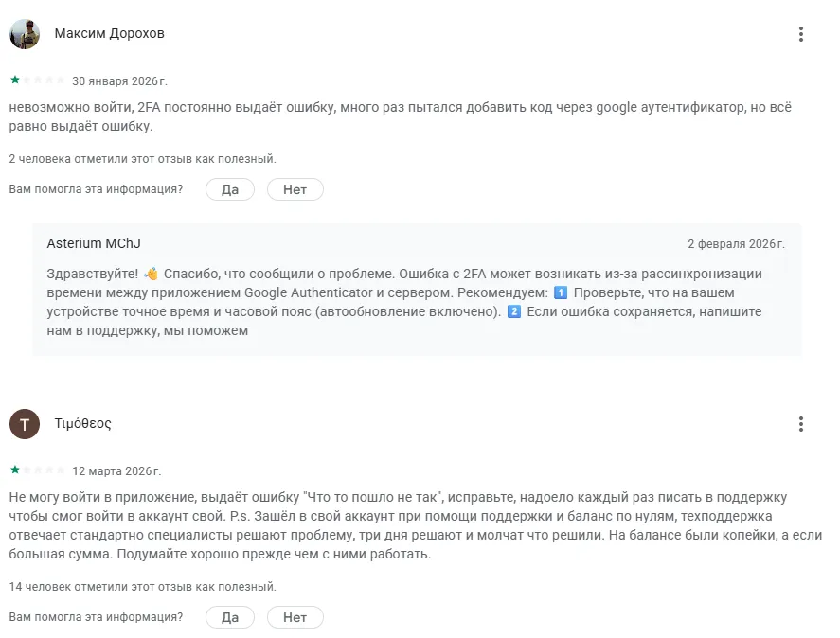Open the options menu for Максим Дорохов's review
Image resolution: width=840 pixels, height=638 pixels.
coord(801,34)
